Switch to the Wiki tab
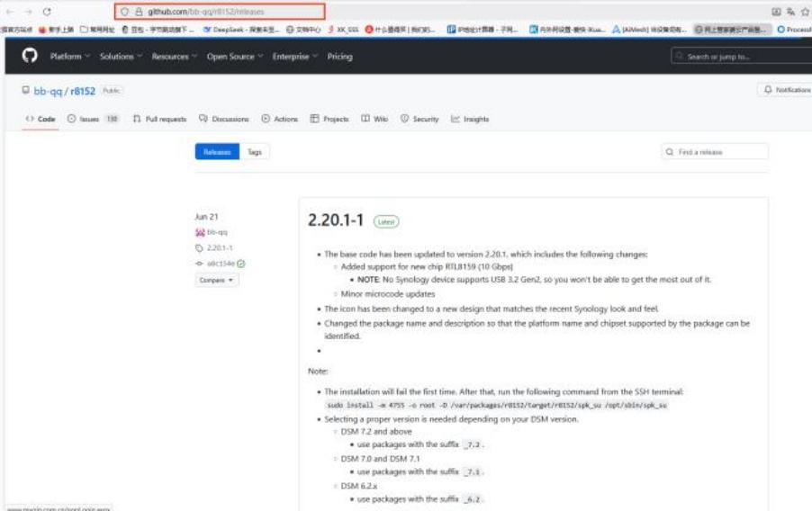 pyautogui.click(x=374, y=119)
